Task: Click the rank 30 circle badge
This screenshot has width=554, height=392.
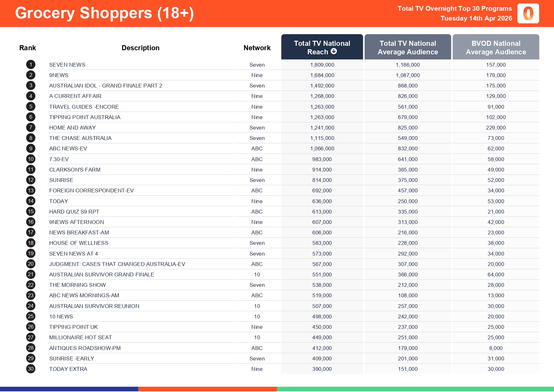Action: [x=31, y=369]
